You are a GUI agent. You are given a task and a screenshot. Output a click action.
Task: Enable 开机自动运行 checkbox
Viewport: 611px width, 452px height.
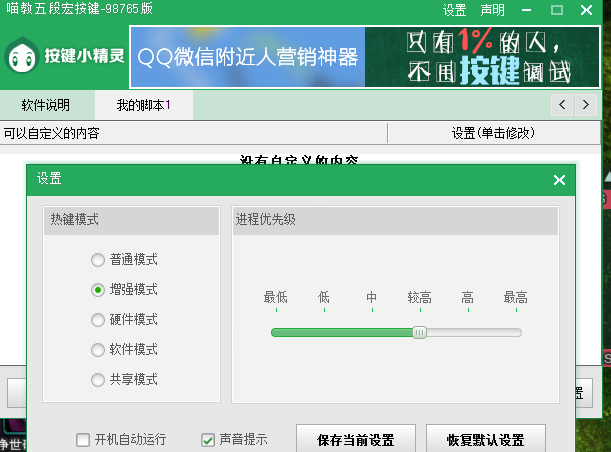coord(83,440)
